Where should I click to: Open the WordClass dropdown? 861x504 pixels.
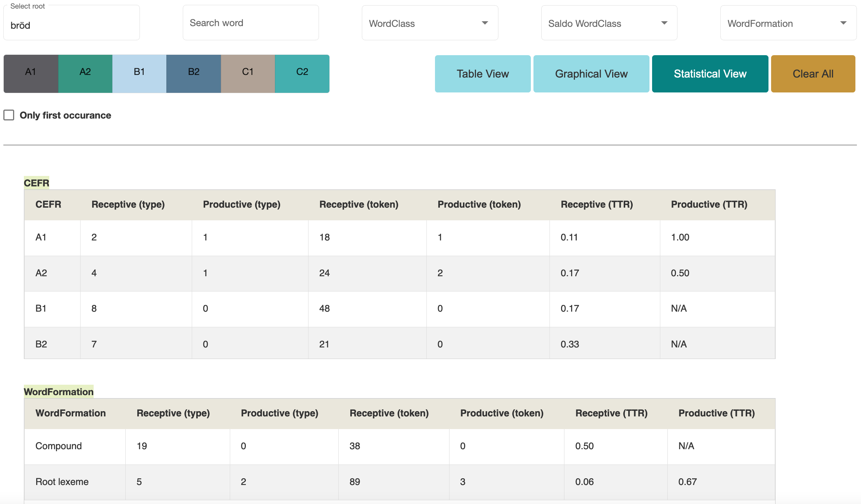click(430, 23)
